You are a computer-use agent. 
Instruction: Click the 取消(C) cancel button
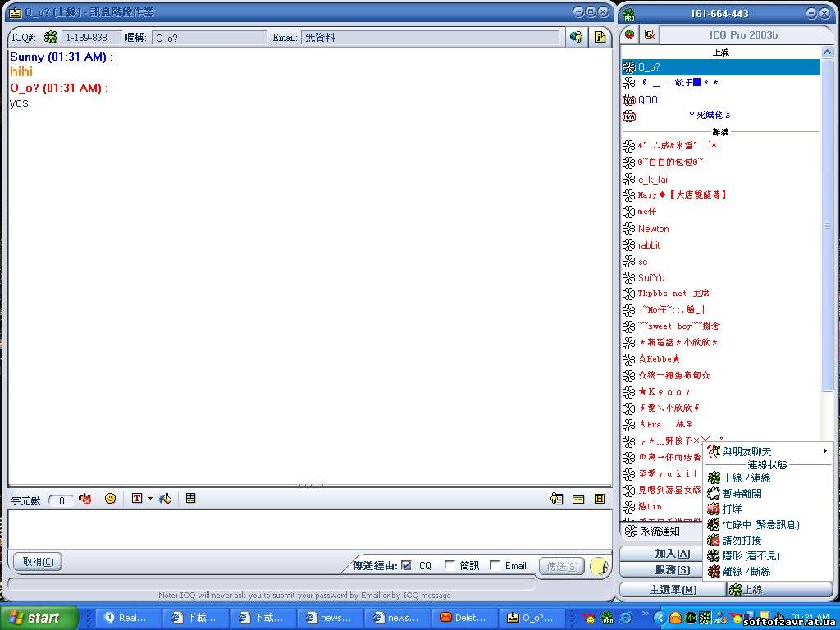tap(38, 561)
